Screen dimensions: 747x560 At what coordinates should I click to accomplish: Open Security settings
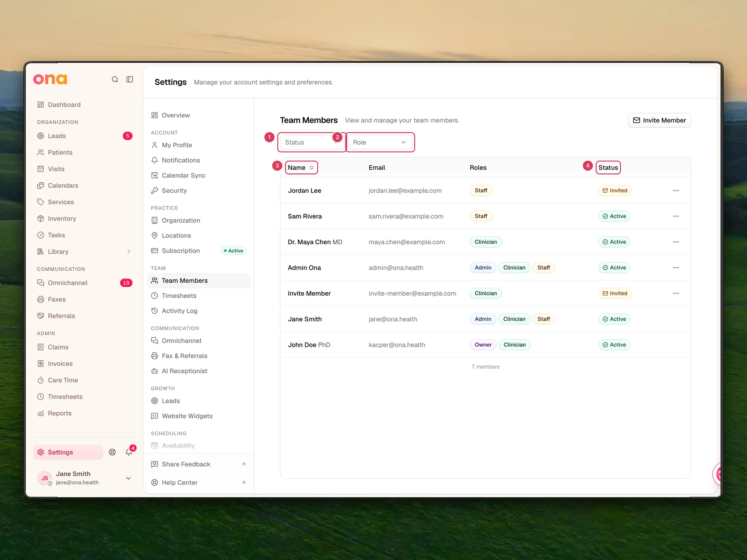coord(174,191)
